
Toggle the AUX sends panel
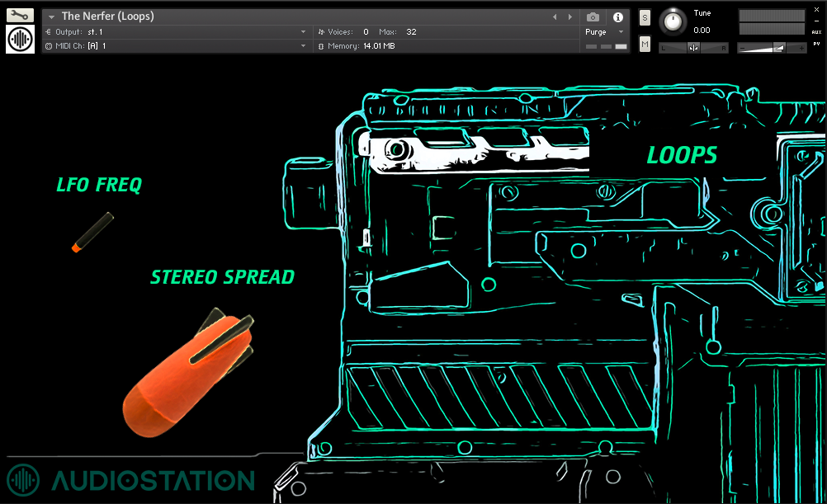[816, 32]
